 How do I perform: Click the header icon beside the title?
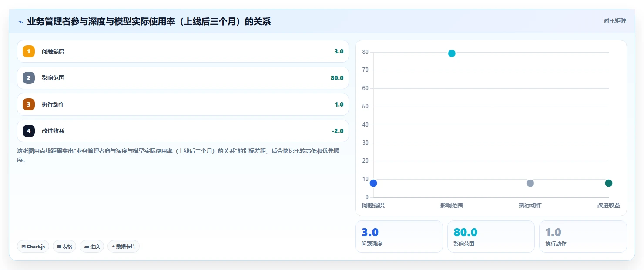[x=20, y=21]
